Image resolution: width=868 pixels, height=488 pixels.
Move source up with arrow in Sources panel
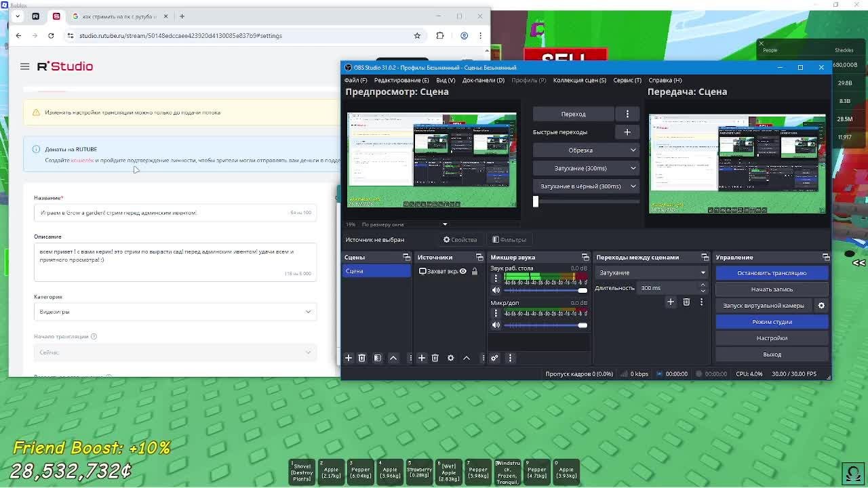click(467, 358)
